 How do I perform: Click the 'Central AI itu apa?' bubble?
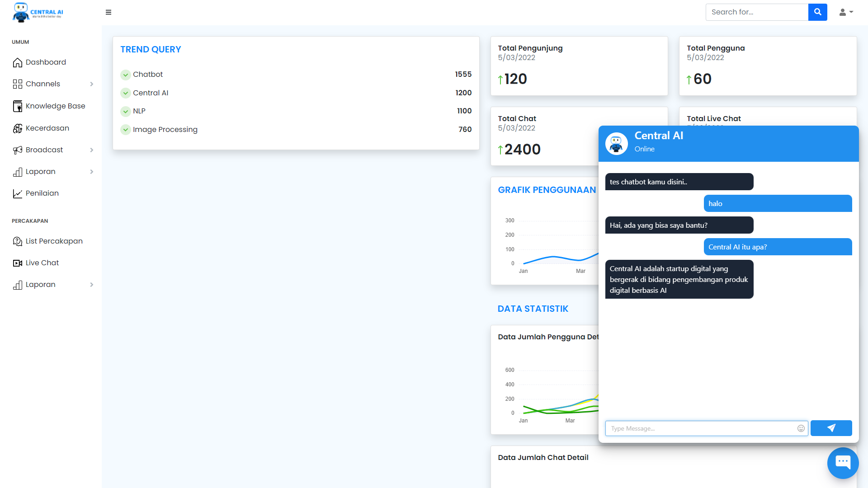click(778, 247)
